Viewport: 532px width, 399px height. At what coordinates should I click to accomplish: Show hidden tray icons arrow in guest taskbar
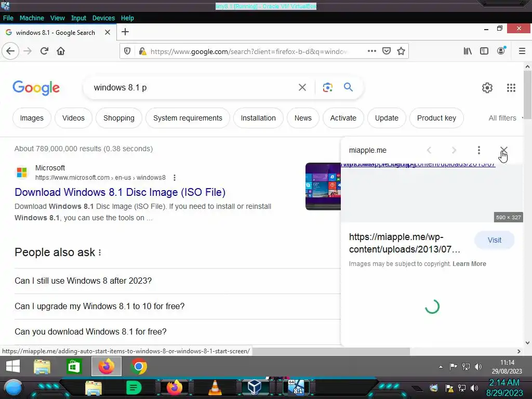pyautogui.click(x=441, y=367)
